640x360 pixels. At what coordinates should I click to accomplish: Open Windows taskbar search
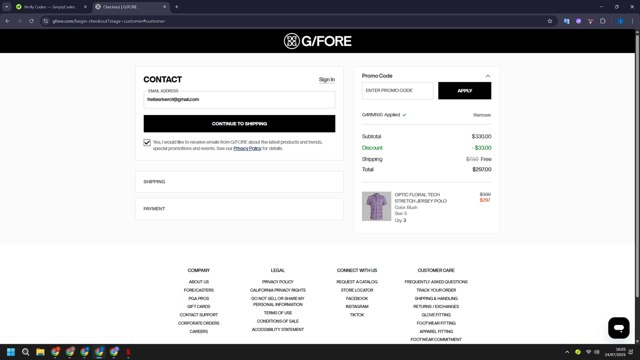coord(25,352)
